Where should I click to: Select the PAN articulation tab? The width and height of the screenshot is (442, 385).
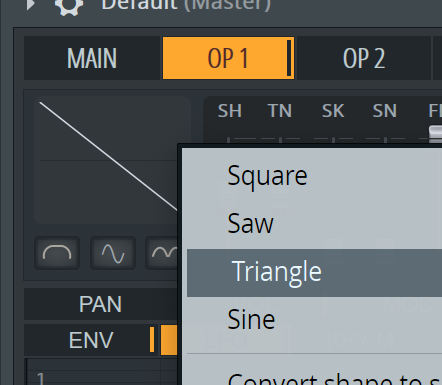100,304
